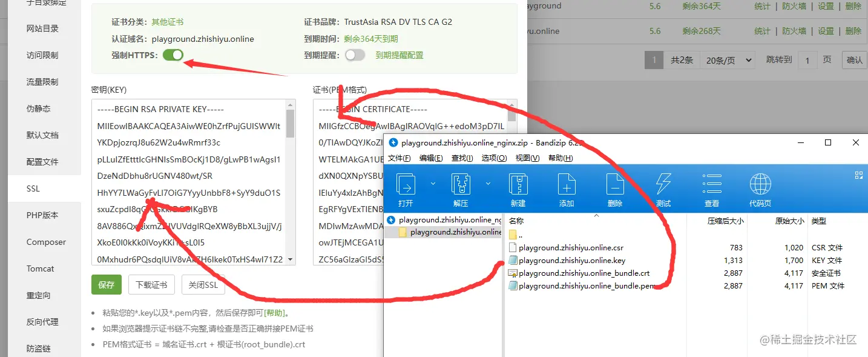
Task: Open the [帮助] link in the tips
Action: [275, 313]
